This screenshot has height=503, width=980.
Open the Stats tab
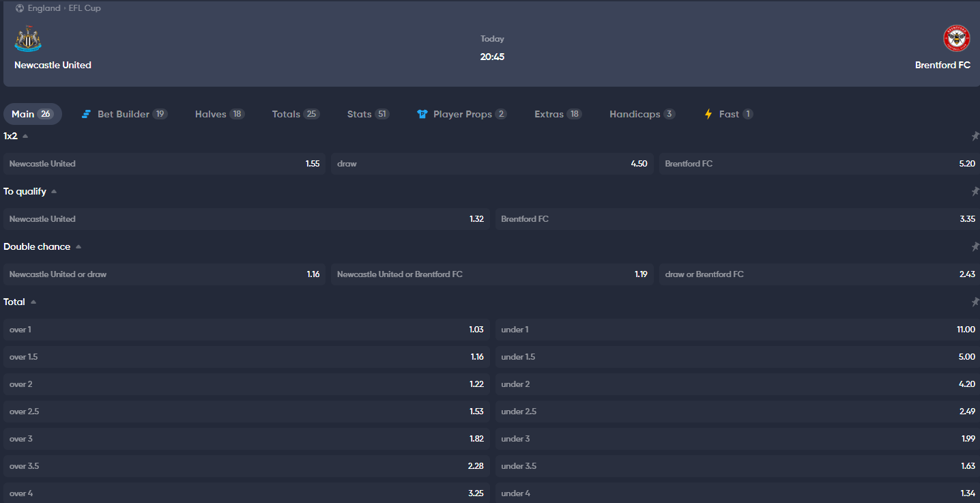pyautogui.click(x=369, y=114)
